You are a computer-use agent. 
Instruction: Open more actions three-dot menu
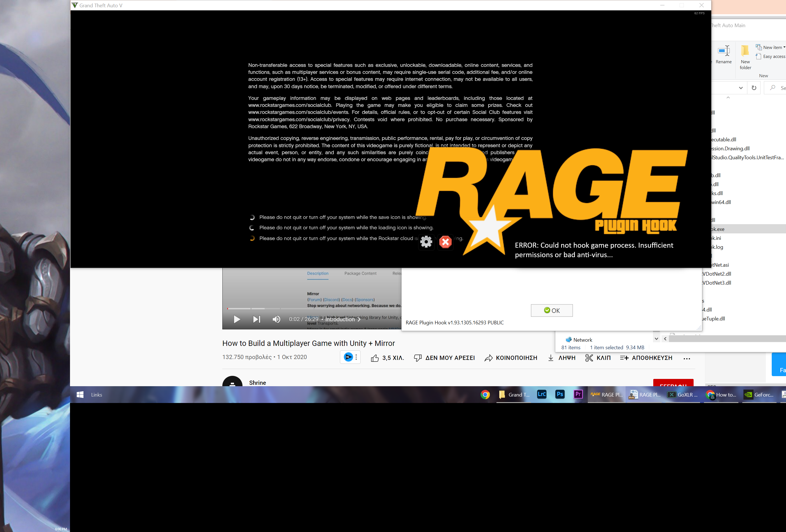[x=687, y=358]
